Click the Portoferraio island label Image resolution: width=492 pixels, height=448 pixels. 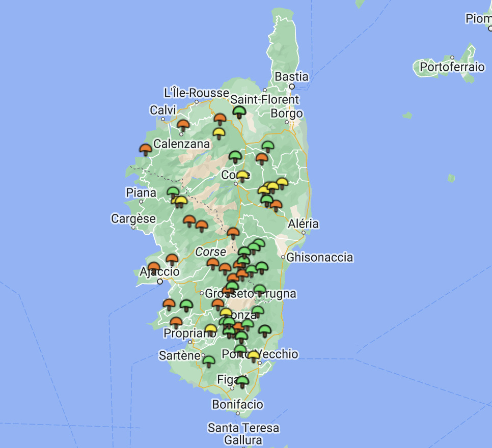point(452,66)
